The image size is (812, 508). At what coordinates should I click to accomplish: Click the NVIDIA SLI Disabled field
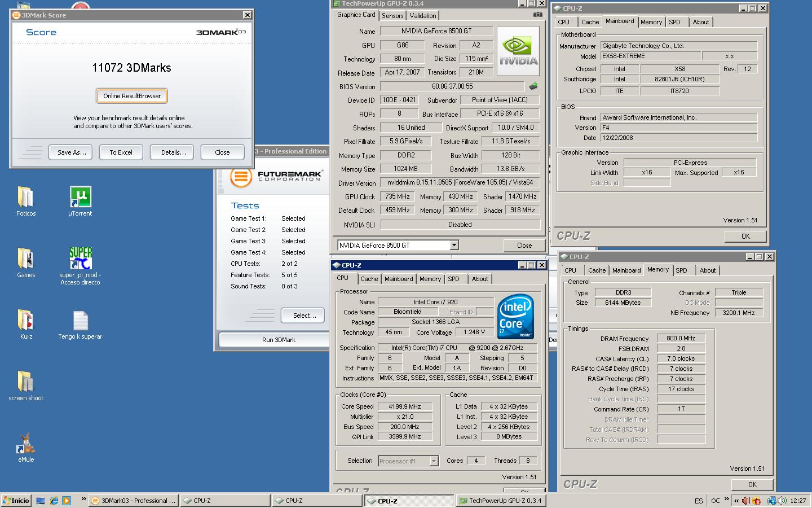(460, 225)
